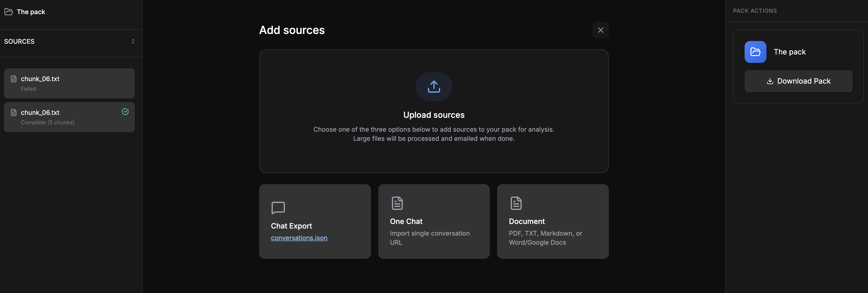Viewport: 868px width, 293px height.
Task: Click the blue folder icon in Pack Actions panel
Action: [x=755, y=52]
